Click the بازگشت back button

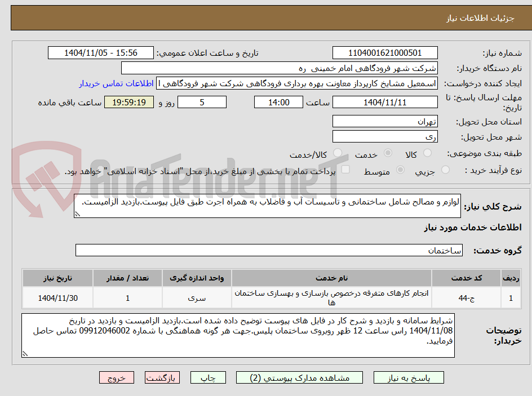pos(162,377)
